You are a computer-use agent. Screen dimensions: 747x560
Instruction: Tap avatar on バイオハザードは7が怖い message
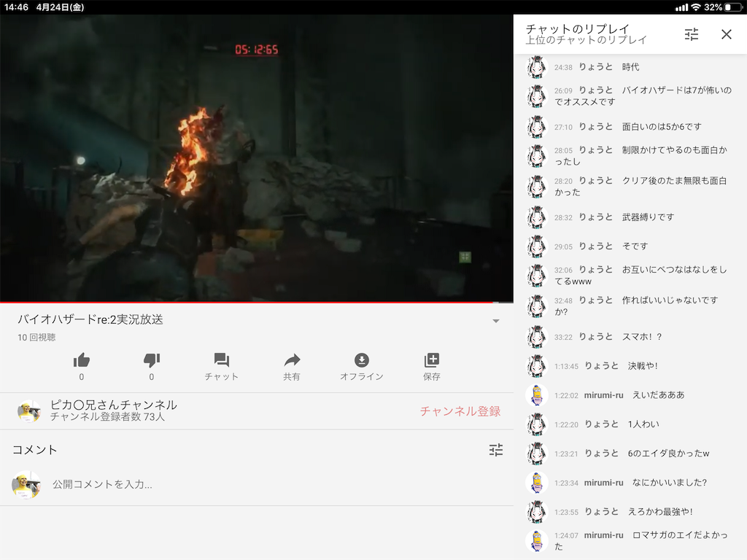[536, 96]
